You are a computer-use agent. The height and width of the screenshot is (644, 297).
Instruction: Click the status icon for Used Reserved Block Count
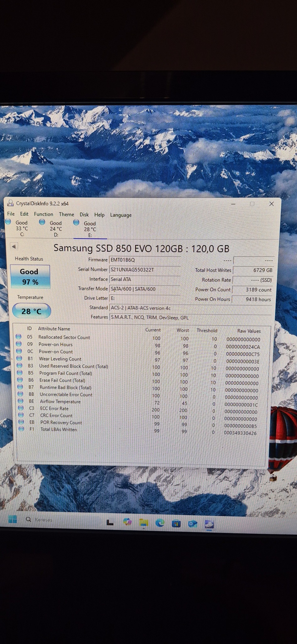click(20, 365)
